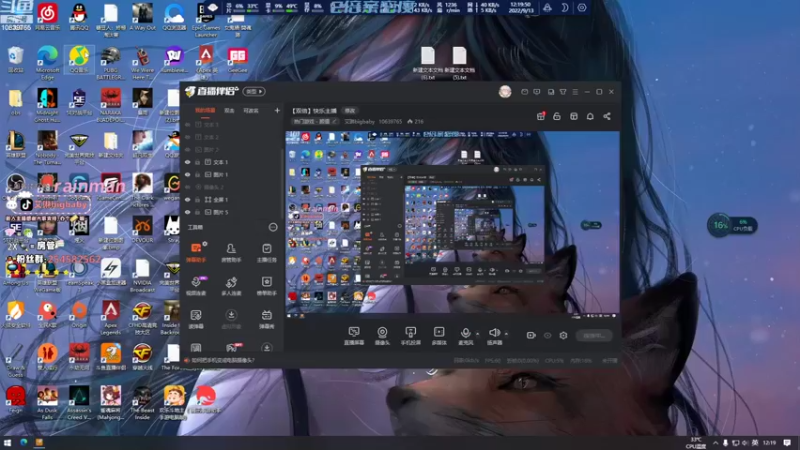Open the stream settings gear icon
Image resolution: width=800 pixels, height=450 pixels.
point(563,335)
